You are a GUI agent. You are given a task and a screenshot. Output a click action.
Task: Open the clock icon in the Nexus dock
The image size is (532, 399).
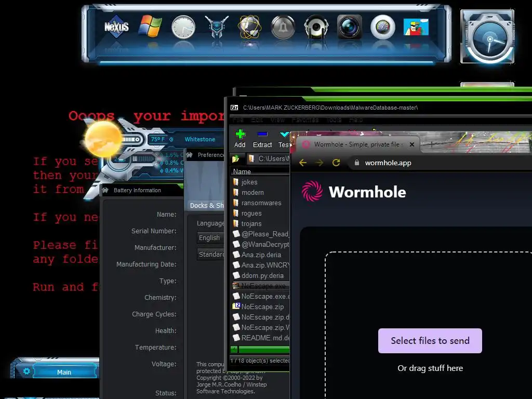pos(183,27)
